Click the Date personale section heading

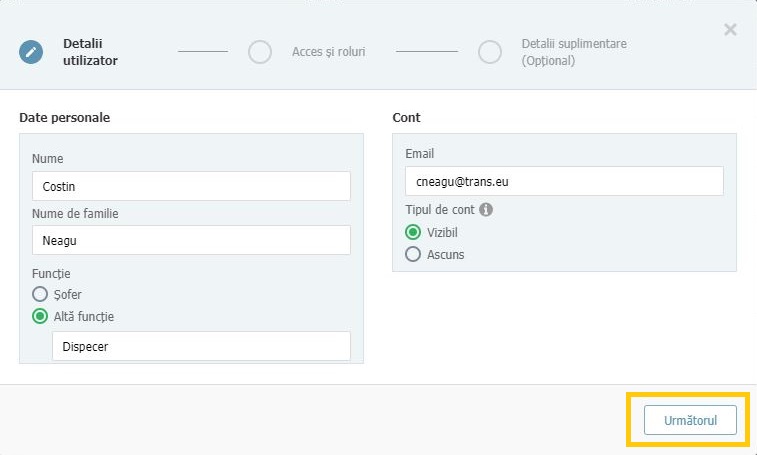click(x=65, y=117)
